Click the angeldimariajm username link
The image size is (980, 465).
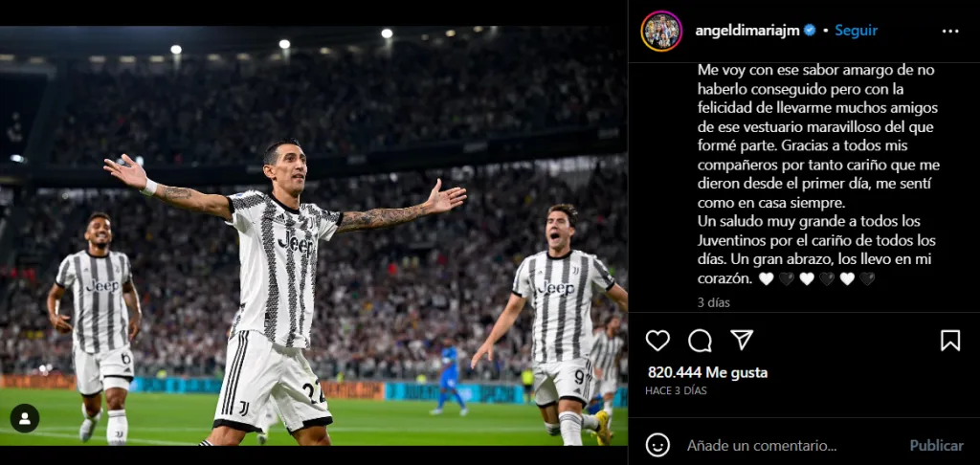pos(747,31)
